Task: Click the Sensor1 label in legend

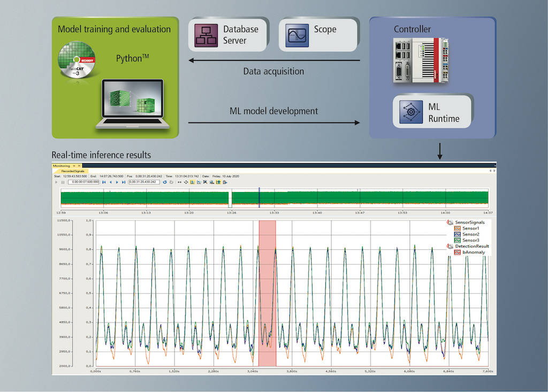Action: click(471, 228)
